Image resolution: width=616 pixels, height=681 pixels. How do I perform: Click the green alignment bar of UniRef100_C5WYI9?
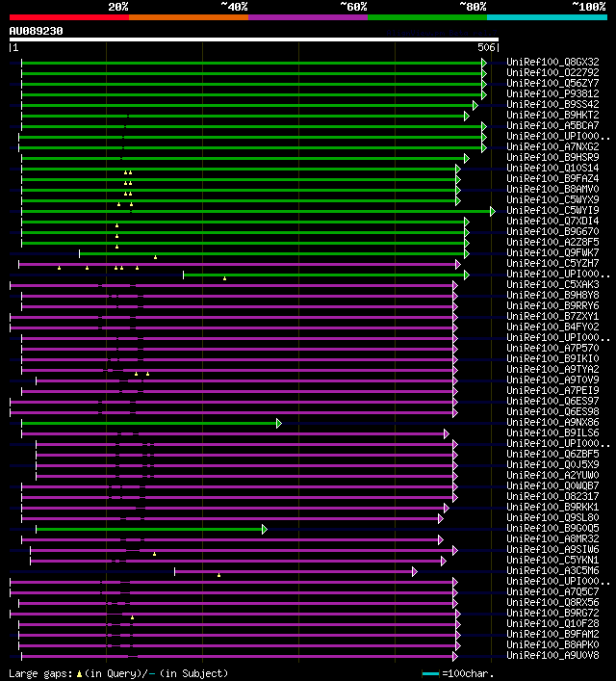click(256, 212)
